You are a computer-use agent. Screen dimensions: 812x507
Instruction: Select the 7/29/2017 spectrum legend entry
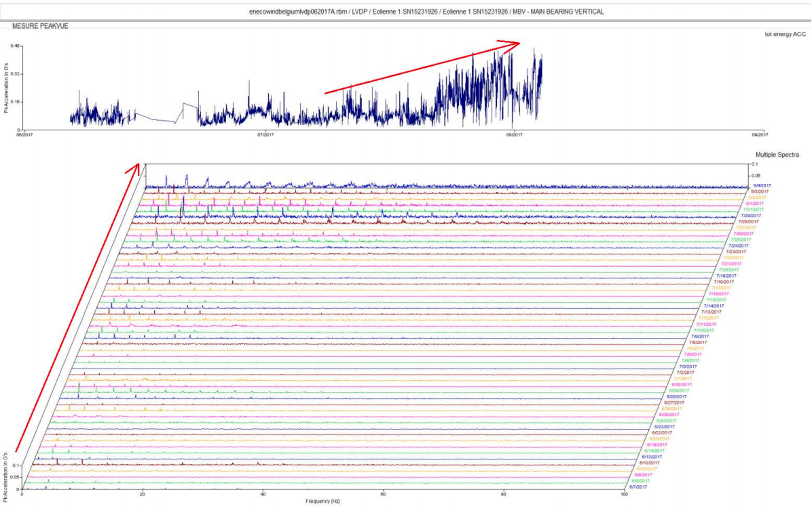(x=750, y=216)
